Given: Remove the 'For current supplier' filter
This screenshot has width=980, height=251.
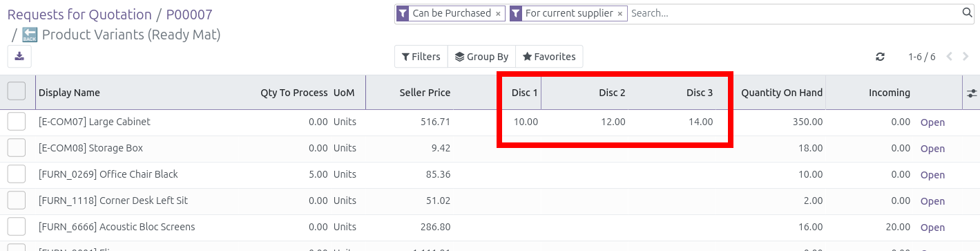Looking at the screenshot, I should click(x=620, y=13).
